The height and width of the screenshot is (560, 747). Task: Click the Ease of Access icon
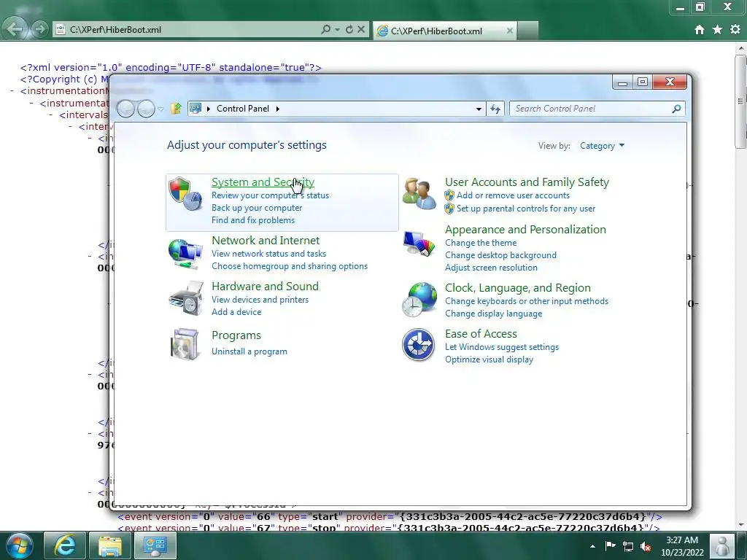(x=418, y=345)
